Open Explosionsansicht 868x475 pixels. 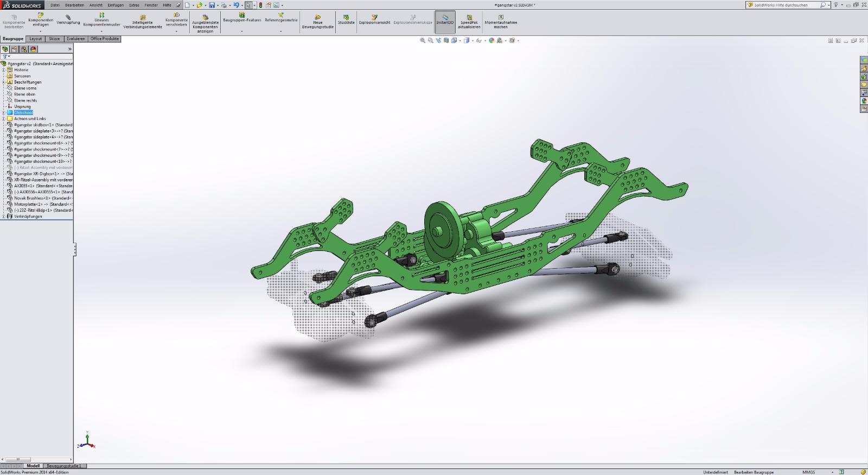pos(374,20)
